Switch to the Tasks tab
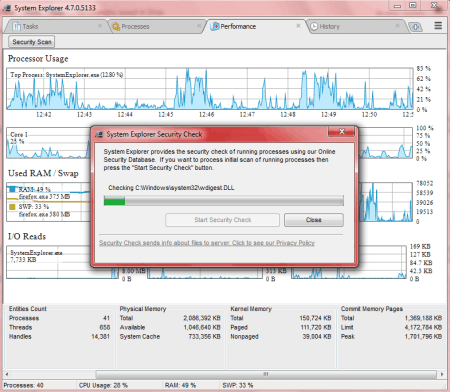This screenshot has height=392, width=450. click(56, 26)
